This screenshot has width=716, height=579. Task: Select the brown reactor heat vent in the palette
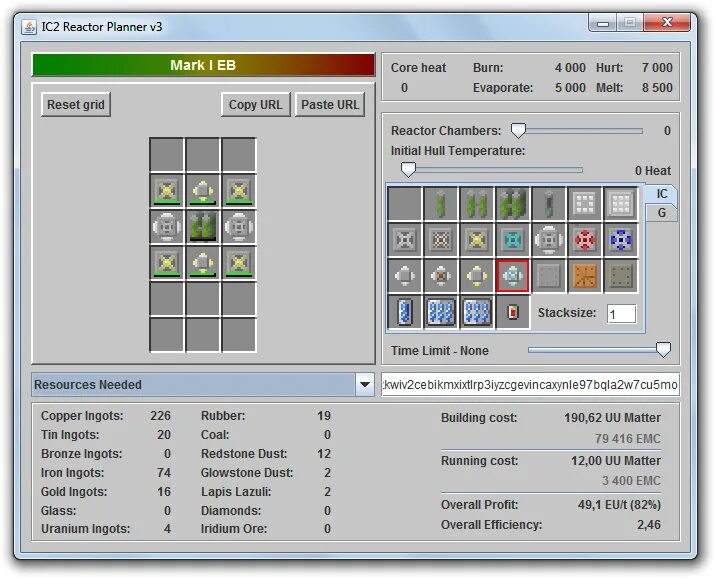441,240
